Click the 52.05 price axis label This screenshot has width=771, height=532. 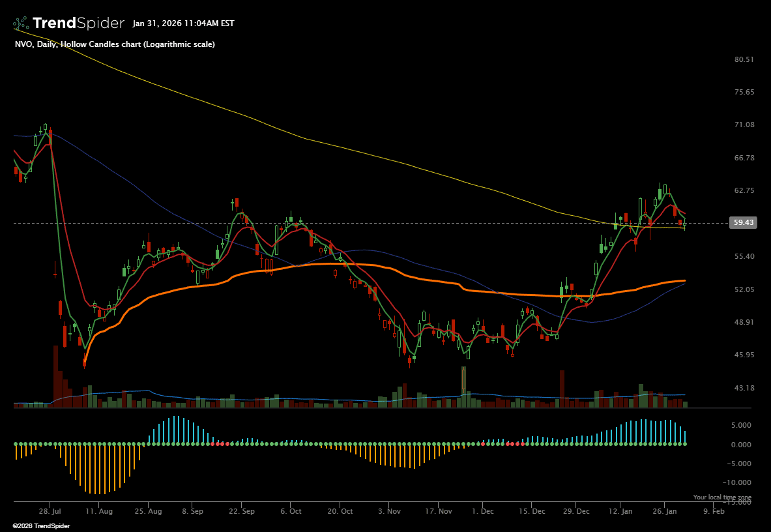[744, 289]
